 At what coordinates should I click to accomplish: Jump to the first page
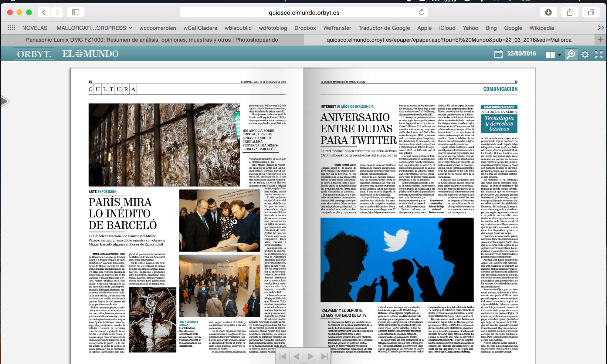[283, 356]
